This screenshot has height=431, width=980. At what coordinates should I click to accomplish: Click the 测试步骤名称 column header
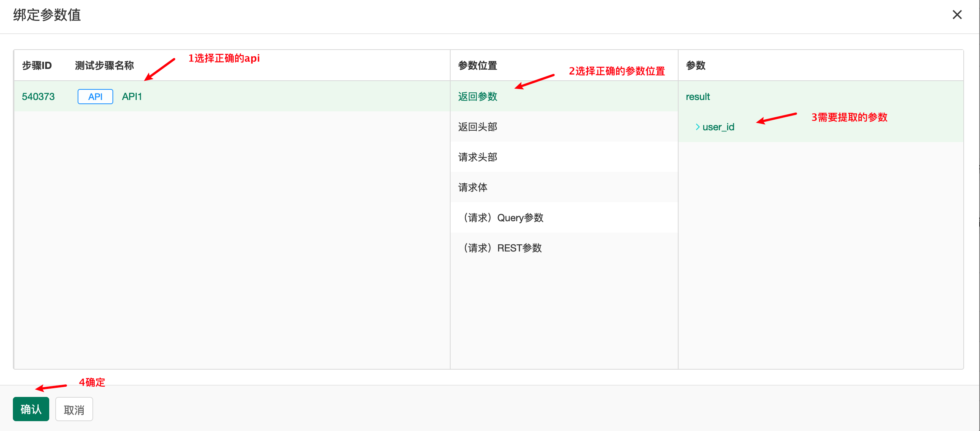[x=104, y=66]
